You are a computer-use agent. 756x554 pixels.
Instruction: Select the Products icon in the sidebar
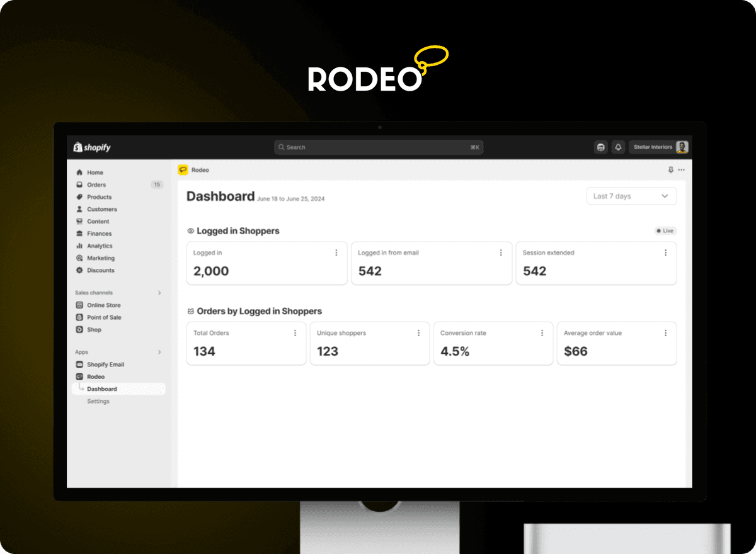(80, 196)
